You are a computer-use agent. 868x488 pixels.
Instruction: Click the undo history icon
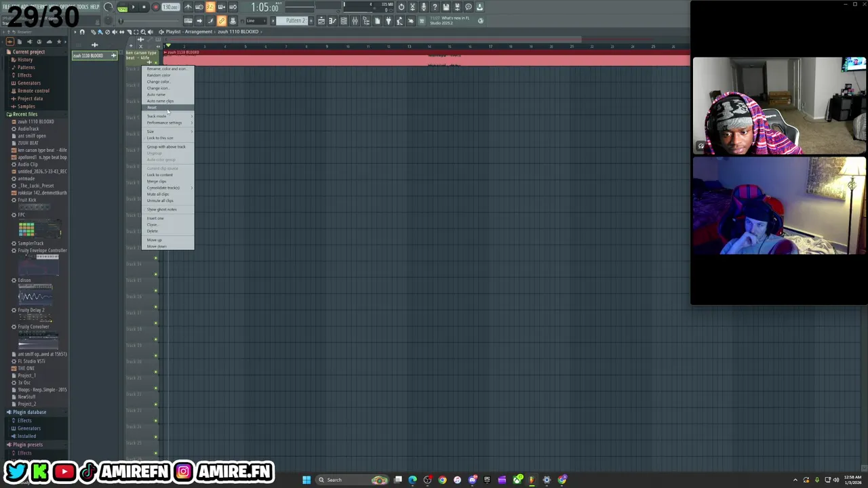pos(401,7)
